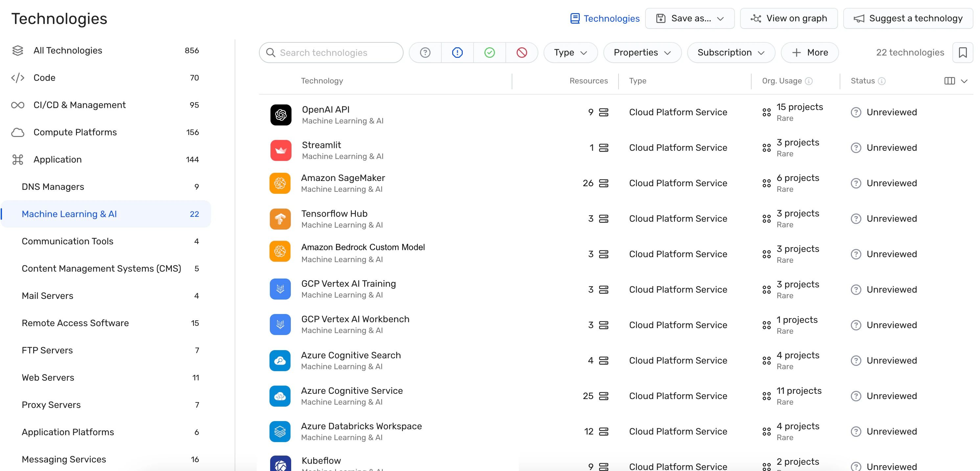This screenshot has width=980, height=471.
Task: Select Compute Platforms category in sidebar
Action: pos(75,132)
